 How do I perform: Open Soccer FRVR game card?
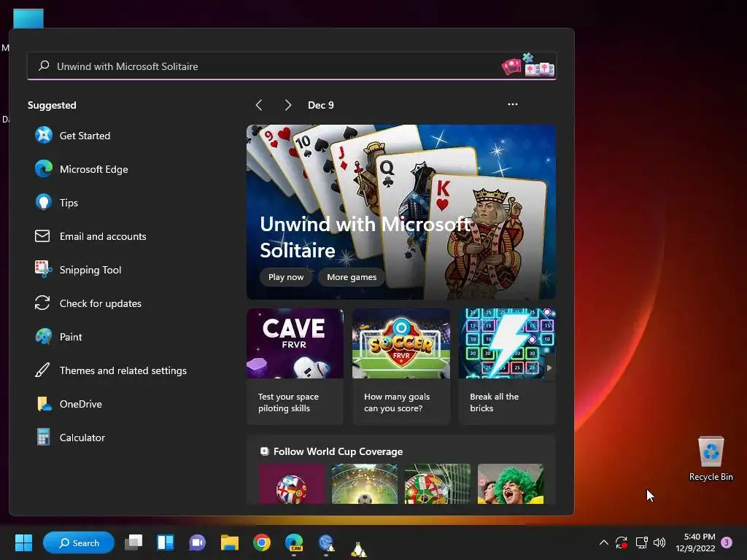401,366
